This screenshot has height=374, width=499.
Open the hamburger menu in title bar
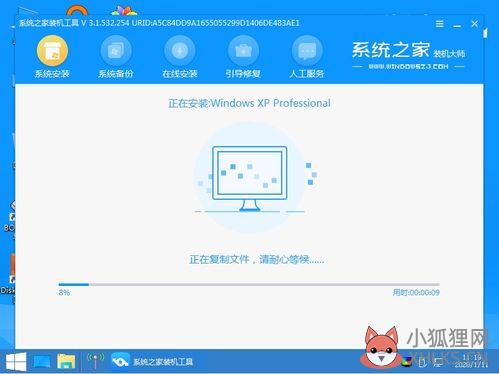pos(440,24)
